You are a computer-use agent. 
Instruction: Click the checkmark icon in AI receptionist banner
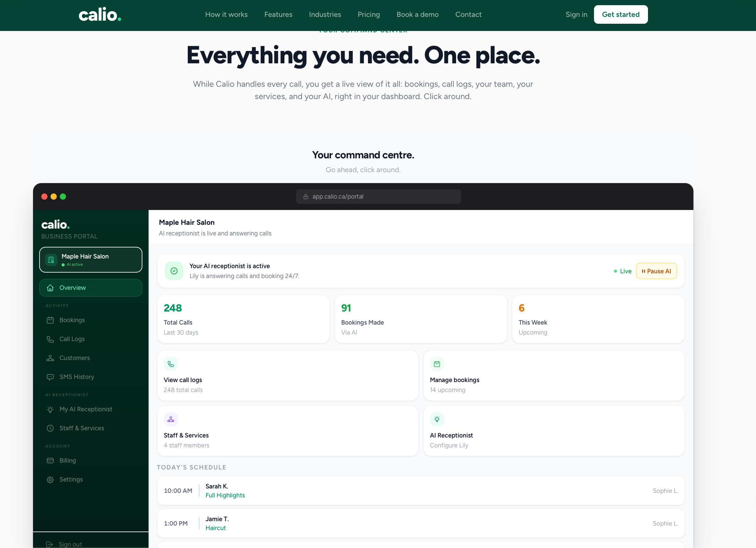[x=174, y=271]
